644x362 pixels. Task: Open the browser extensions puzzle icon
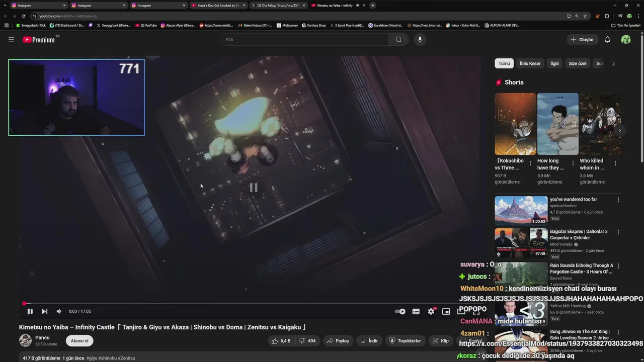[607, 16]
